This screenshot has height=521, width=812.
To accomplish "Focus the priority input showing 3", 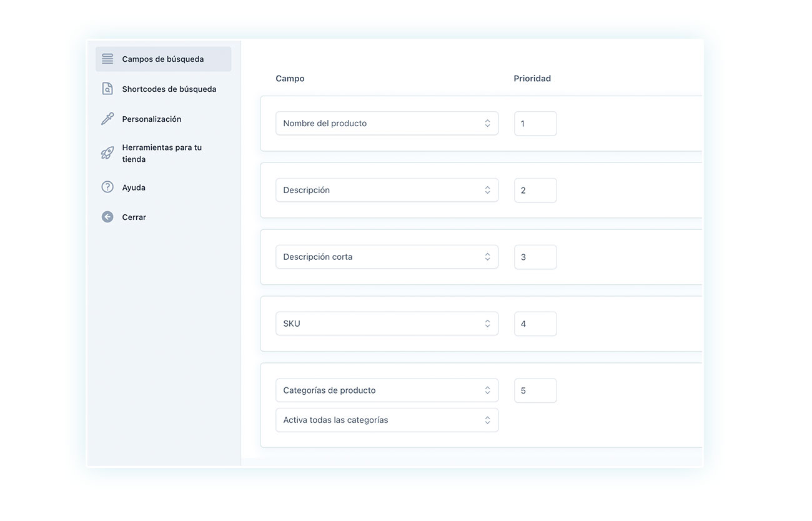I will 535,257.
